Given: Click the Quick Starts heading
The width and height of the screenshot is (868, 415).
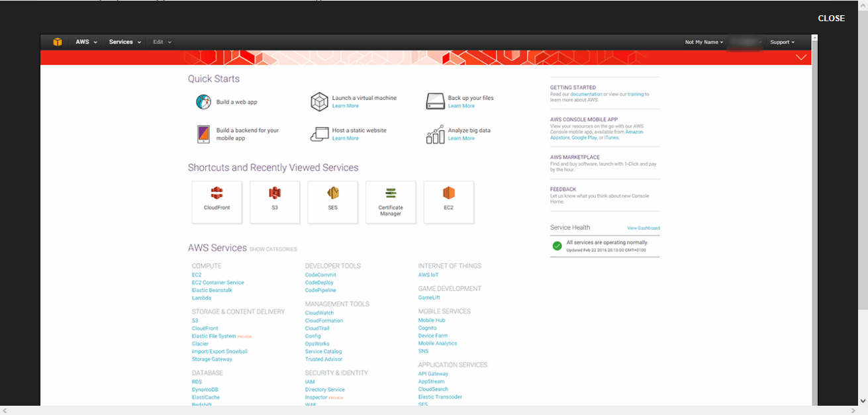Looking at the screenshot, I should pyautogui.click(x=214, y=79).
